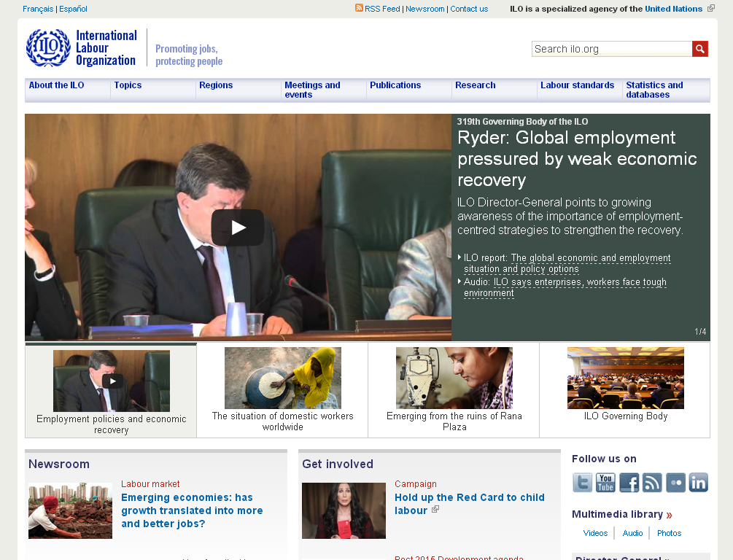
Task: Click the 'Newsroom' section heading
Action: (x=59, y=464)
